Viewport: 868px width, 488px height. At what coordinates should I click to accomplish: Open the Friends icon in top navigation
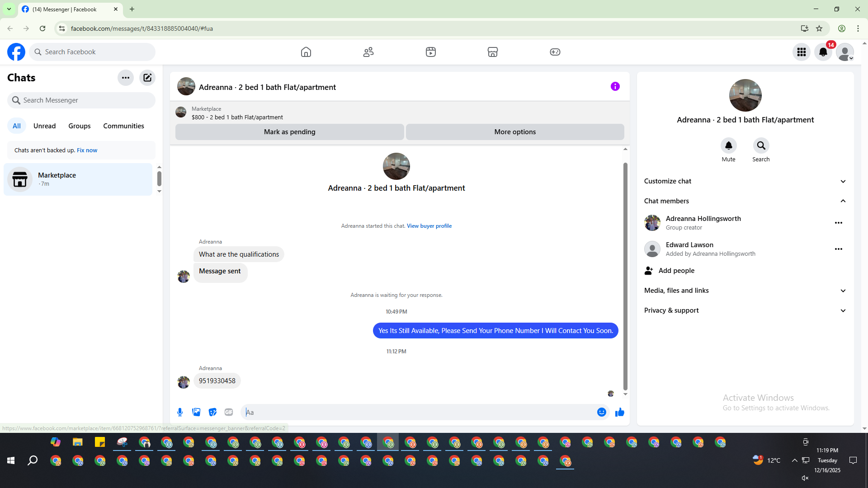tap(368, 52)
